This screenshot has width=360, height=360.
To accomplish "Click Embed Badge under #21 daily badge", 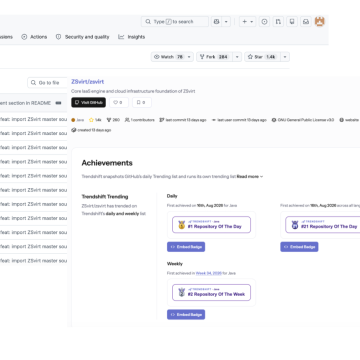I will click(299, 247).
